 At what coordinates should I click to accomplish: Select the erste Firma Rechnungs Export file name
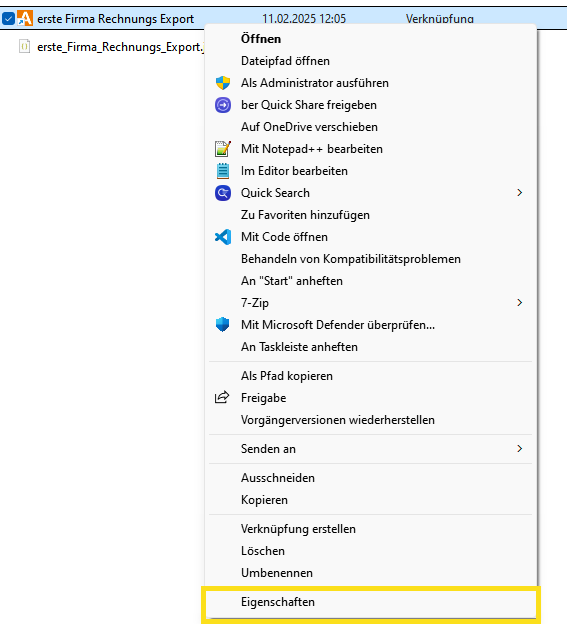(115, 19)
